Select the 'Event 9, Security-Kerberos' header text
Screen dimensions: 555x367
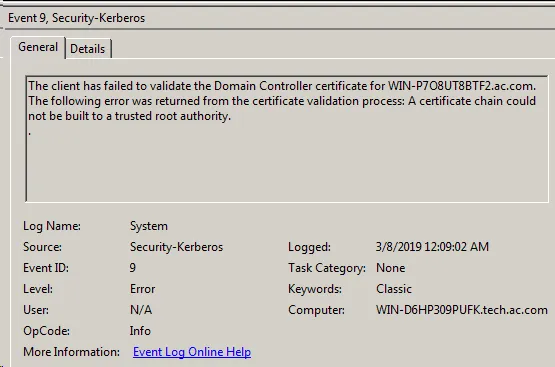point(76,18)
